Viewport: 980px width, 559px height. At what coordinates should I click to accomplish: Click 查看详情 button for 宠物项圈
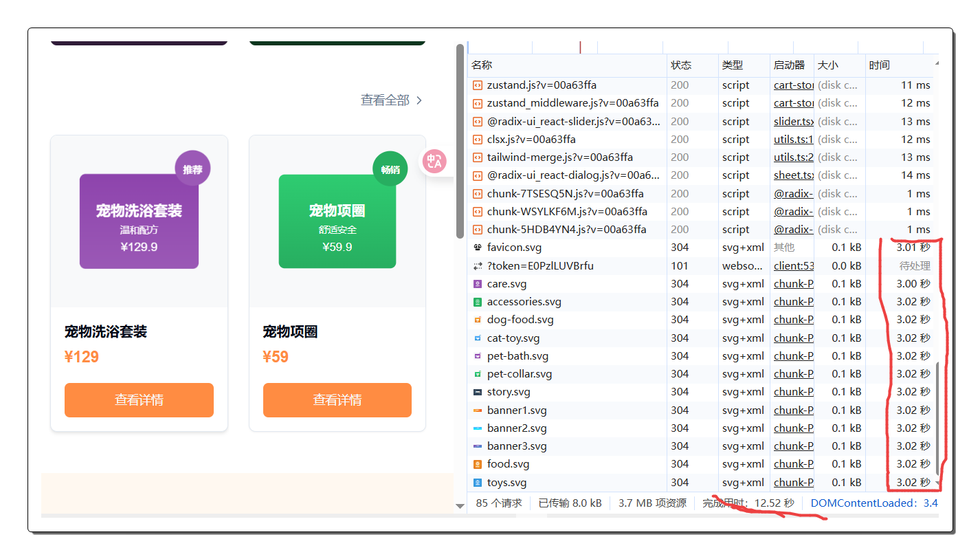(337, 400)
